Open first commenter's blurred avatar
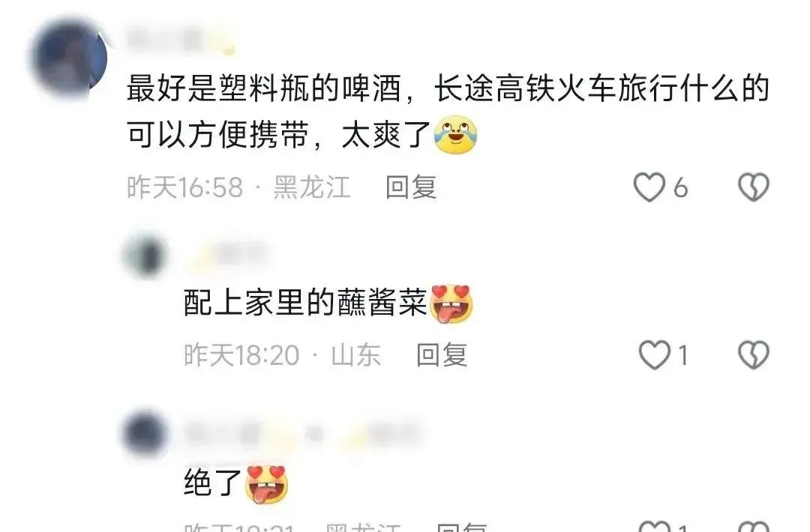Screen dimensions: 810x532 [69, 58]
